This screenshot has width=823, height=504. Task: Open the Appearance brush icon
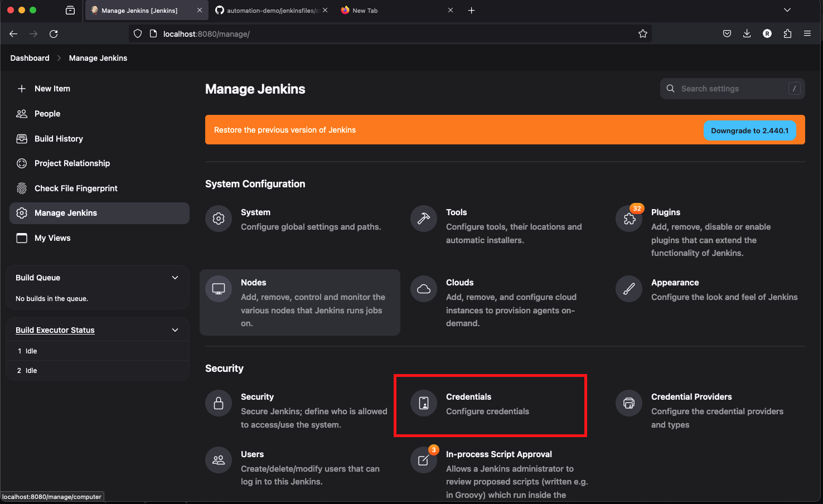(x=629, y=289)
